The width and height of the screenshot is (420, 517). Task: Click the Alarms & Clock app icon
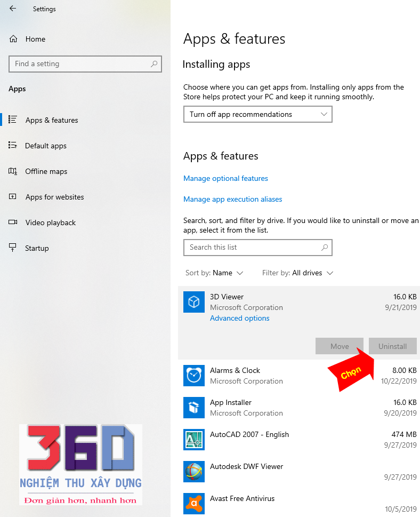pyautogui.click(x=193, y=376)
